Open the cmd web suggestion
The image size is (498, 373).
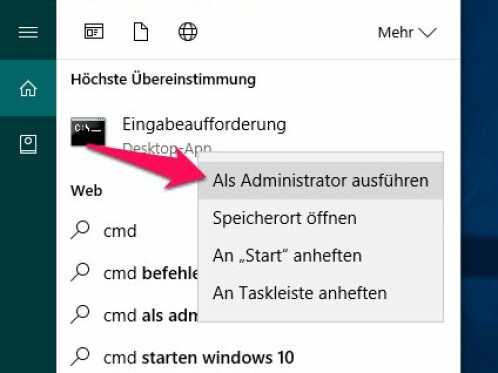click(120, 231)
